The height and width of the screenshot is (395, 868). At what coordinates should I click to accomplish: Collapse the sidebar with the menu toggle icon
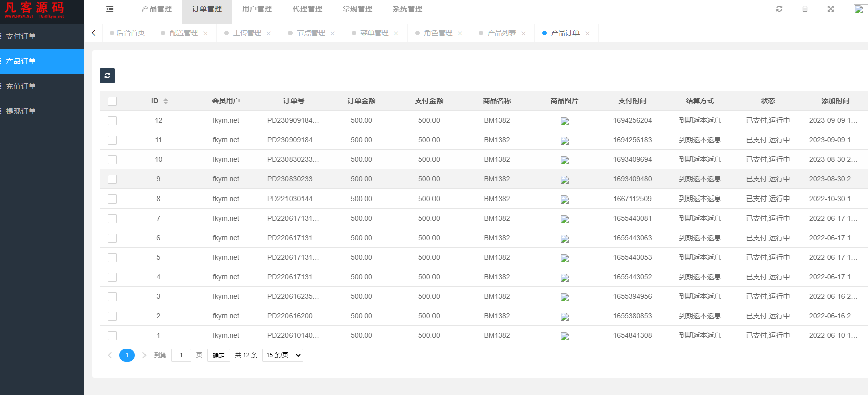pos(110,9)
